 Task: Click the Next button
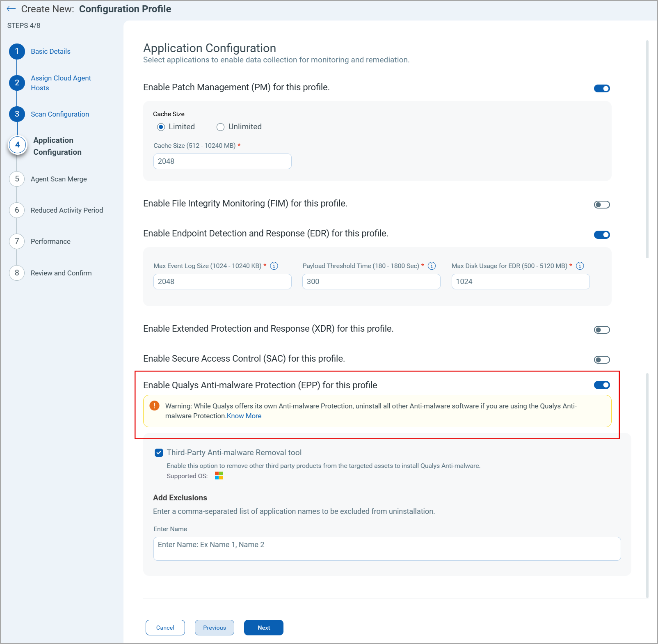[264, 628]
